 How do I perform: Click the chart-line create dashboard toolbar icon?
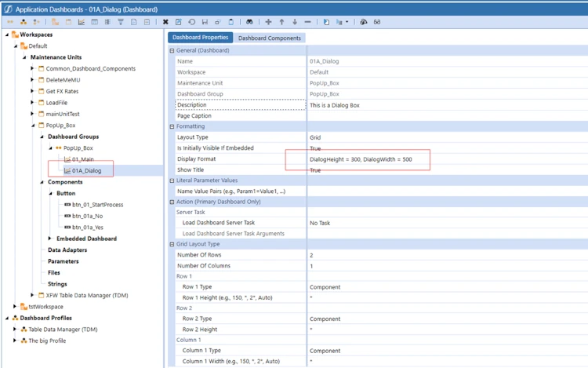click(x=82, y=22)
